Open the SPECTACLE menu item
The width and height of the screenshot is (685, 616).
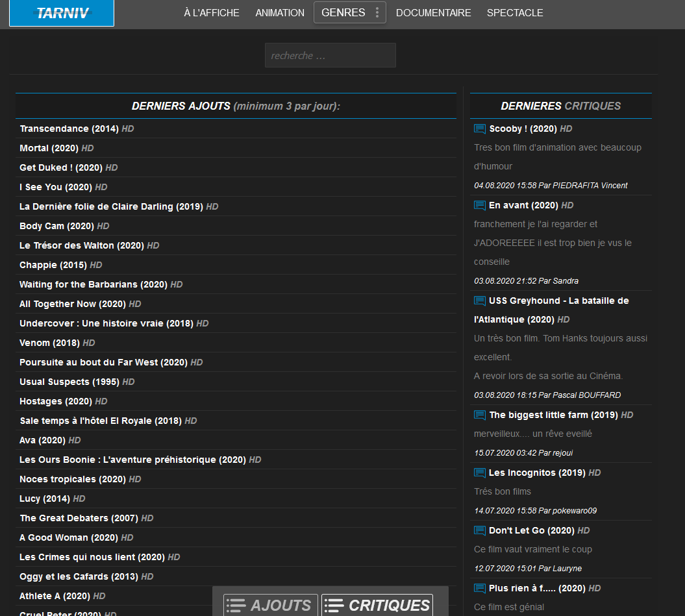[x=515, y=13]
